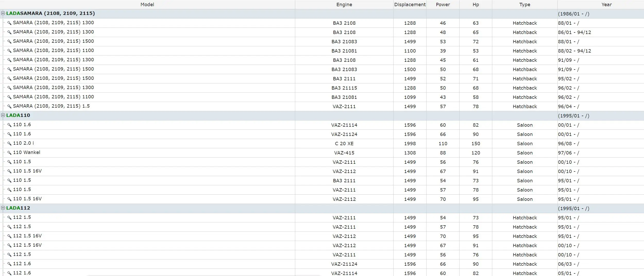Click the magnifier icon beside 110 2.0 i
The height and width of the screenshot is (276, 644).
pyautogui.click(x=9, y=143)
